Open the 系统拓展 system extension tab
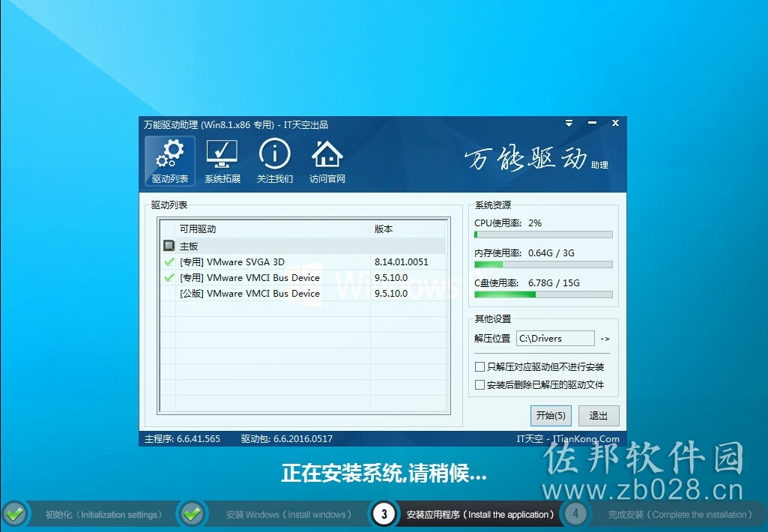The image size is (768, 532). click(223, 161)
